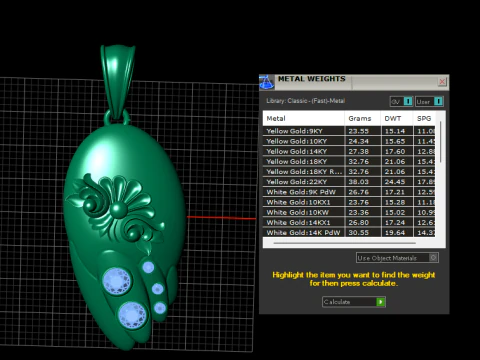480x360 pixels.
Task: Click the 27.38 grams value
Action: [359, 151]
